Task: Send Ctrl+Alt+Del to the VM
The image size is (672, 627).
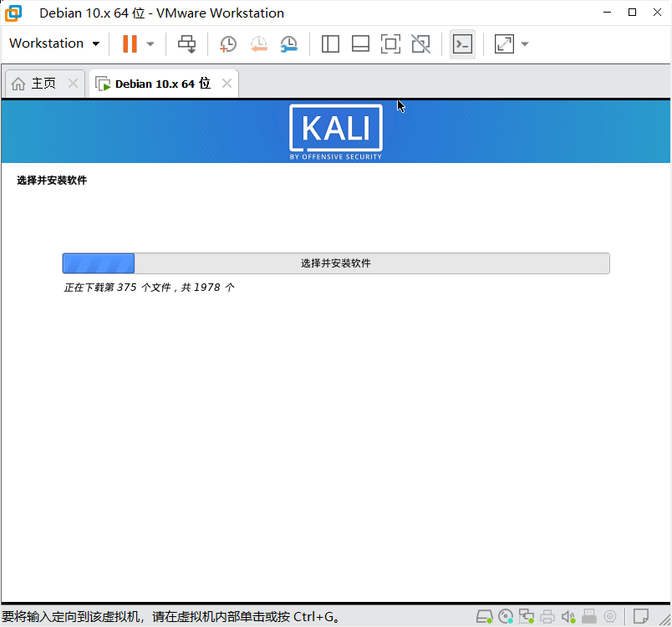Action: (x=187, y=43)
